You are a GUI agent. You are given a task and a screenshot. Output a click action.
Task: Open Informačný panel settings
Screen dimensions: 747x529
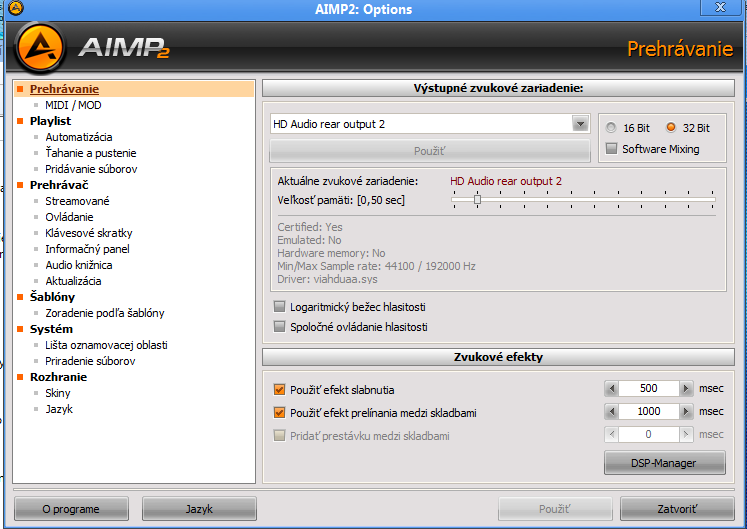click(87, 249)
